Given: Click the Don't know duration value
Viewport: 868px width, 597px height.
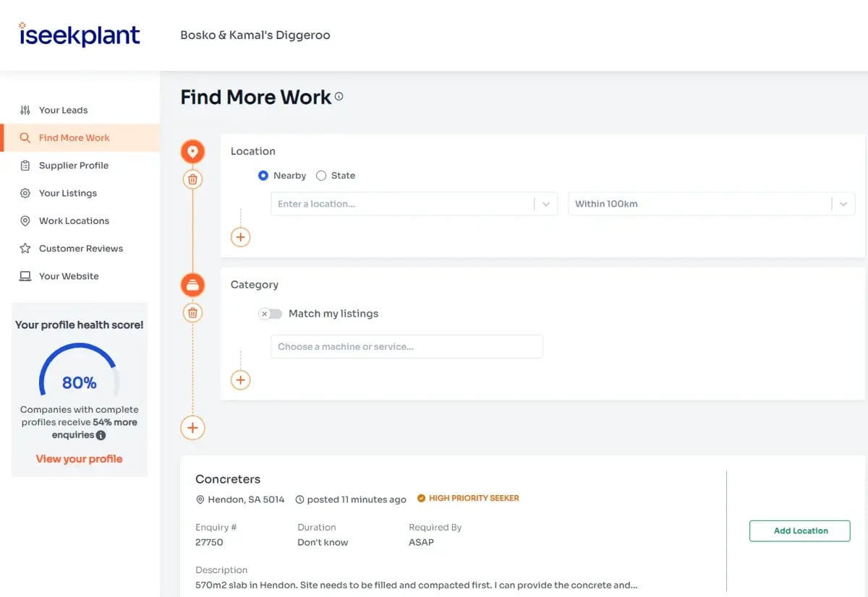Looking at the screenshot, I should [323, 542].
